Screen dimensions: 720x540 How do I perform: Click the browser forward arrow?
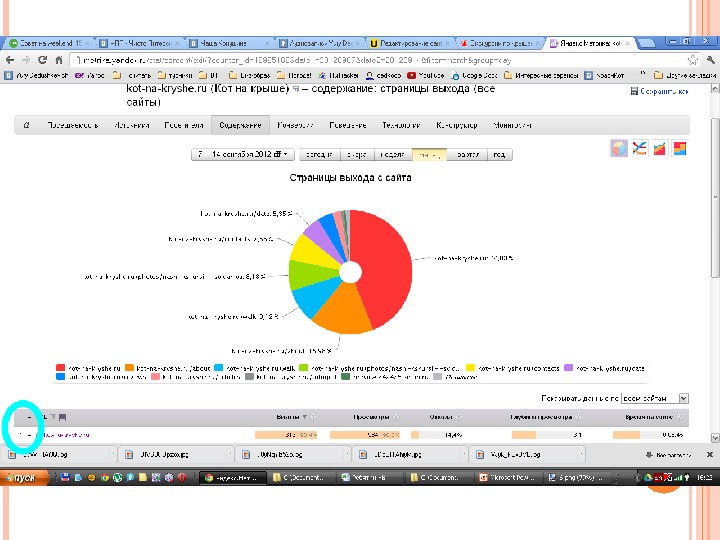tap(26, 60)
